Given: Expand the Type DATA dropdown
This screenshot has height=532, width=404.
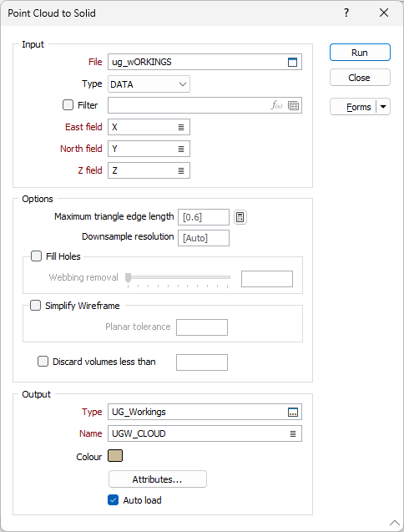Looking at the screenshot, I should [x=149, y=84].
